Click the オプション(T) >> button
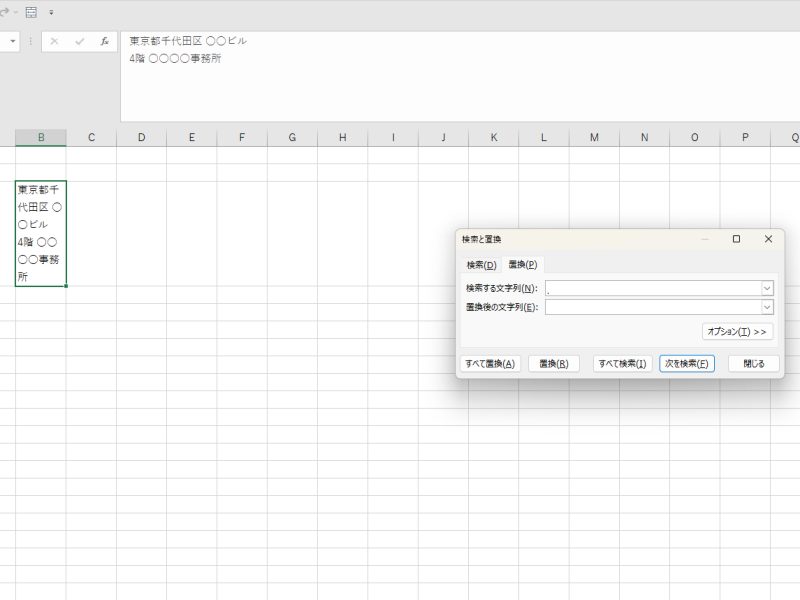Image resolution: width=800 pixels, height=600 pixels. pos(737,332)
